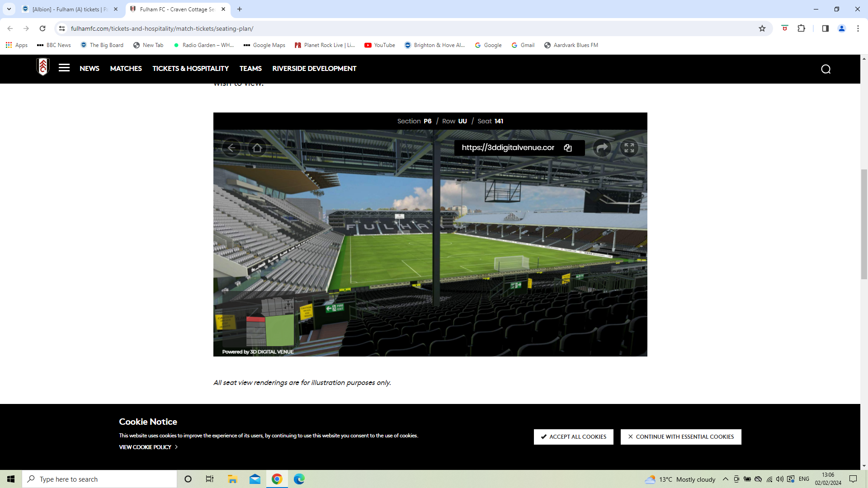This screenshot has height=488, width=868.
Task: Open the Chrome side panel icon
Action: 825,28
